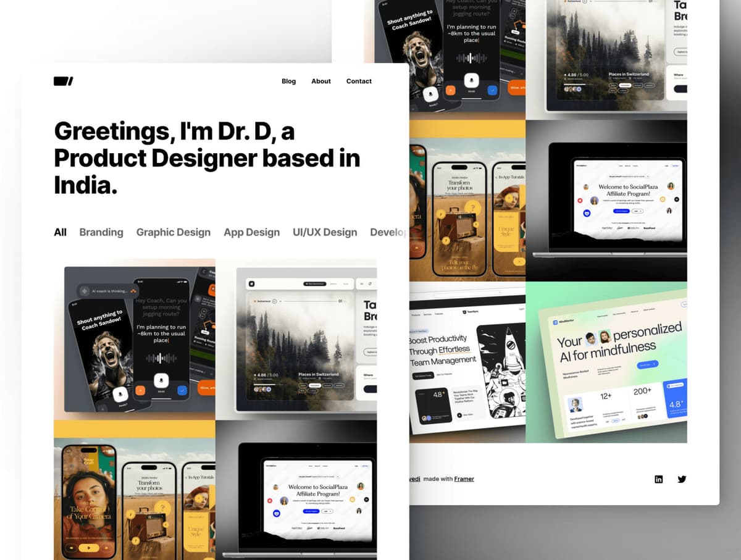Viewport: 741px width, 560px height.
Task: Open the circular arrow dropdown beside Switzerland label
Action: [x=274, y=301]
